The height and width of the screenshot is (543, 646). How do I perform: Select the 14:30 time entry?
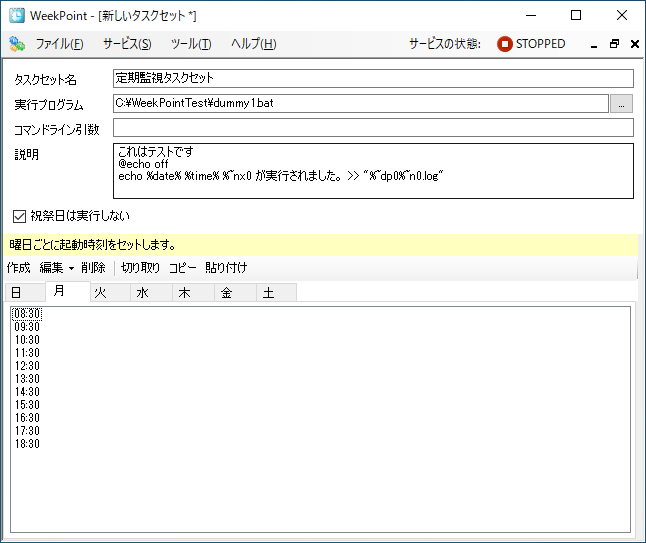[x=27, y=392]
